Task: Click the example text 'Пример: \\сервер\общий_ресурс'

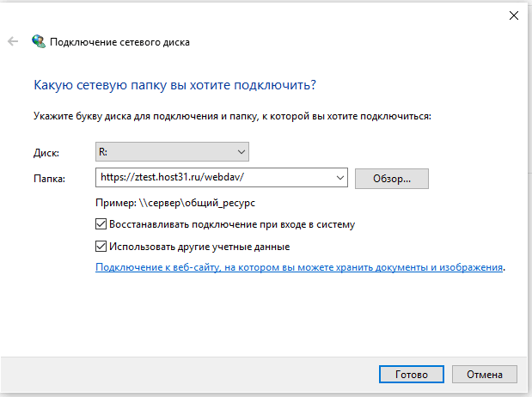Action: click(176, 203)
